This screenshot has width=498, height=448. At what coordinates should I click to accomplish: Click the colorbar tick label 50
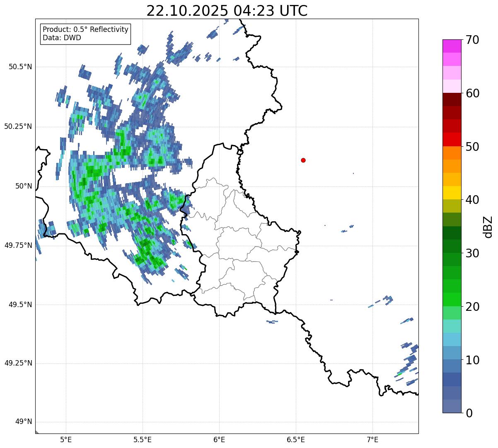pyautogui.click(x=472, y=147)
